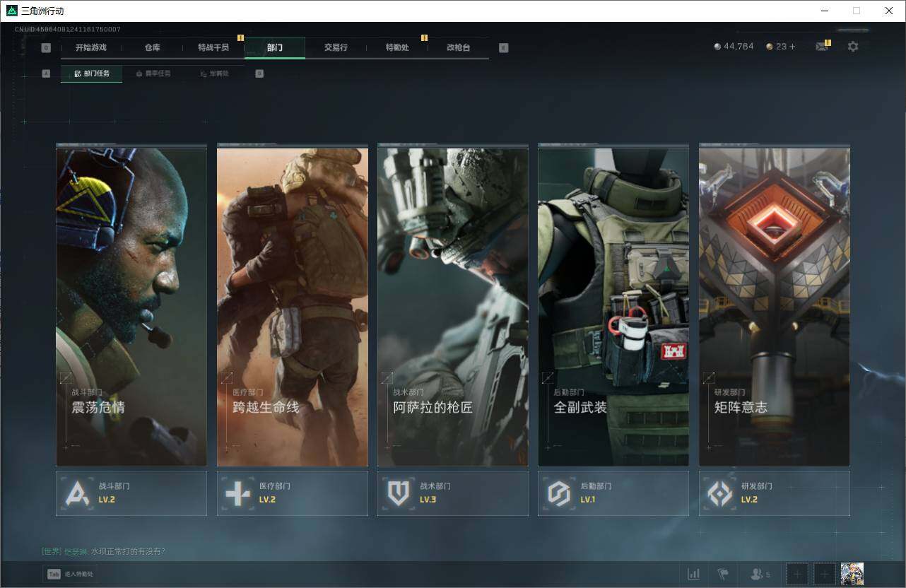Click the player avatar in bottom-right
The height and width of the screenshot is (588, 906).
coord(852,574)
